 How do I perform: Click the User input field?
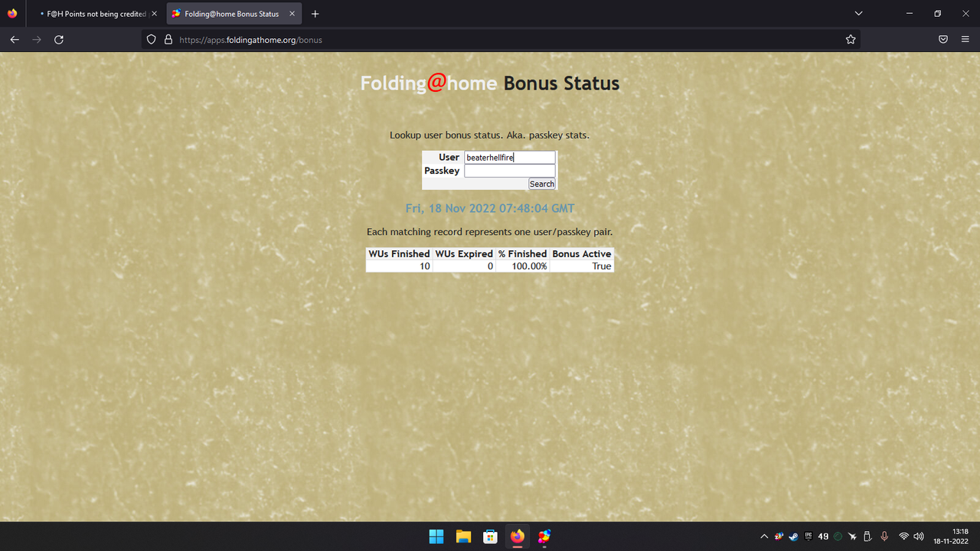tap(510, 157)
